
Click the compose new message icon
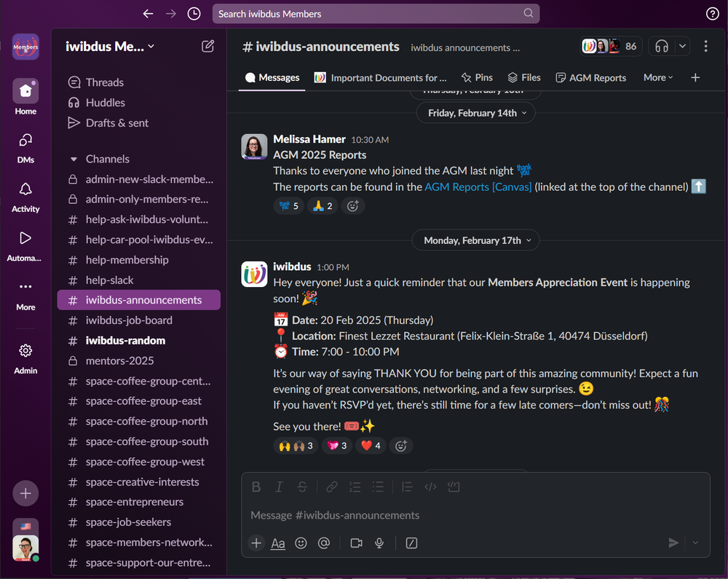pos(207,47)
